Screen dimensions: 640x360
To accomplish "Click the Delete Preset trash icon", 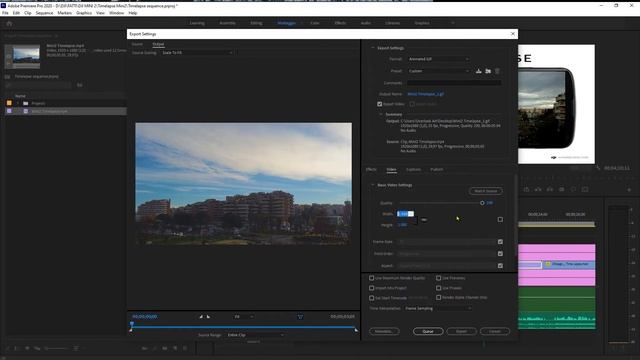I will click(497, 71).
